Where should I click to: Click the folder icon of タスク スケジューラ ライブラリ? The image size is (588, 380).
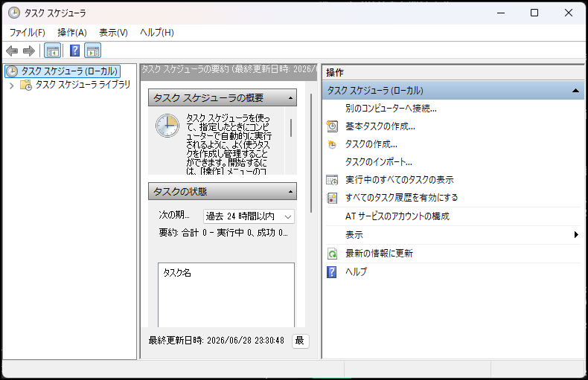point(26,85)
